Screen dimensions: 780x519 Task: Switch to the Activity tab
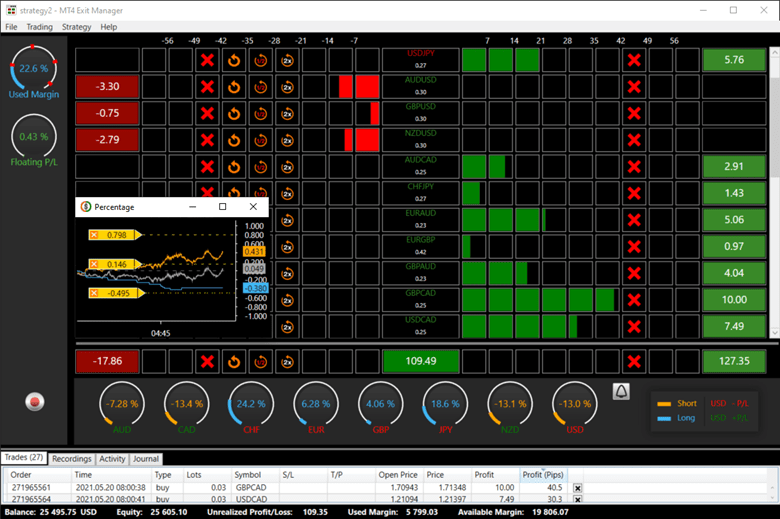click(x=112, y=459)
